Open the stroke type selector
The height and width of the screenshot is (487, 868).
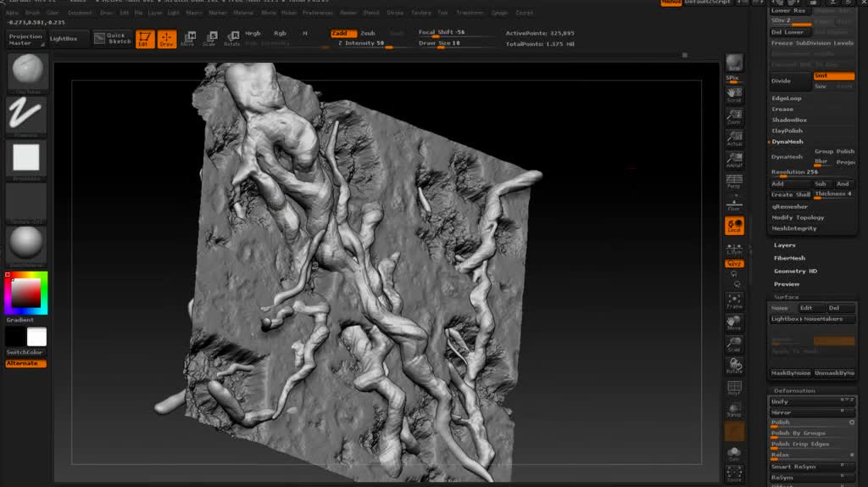point(26,115)
